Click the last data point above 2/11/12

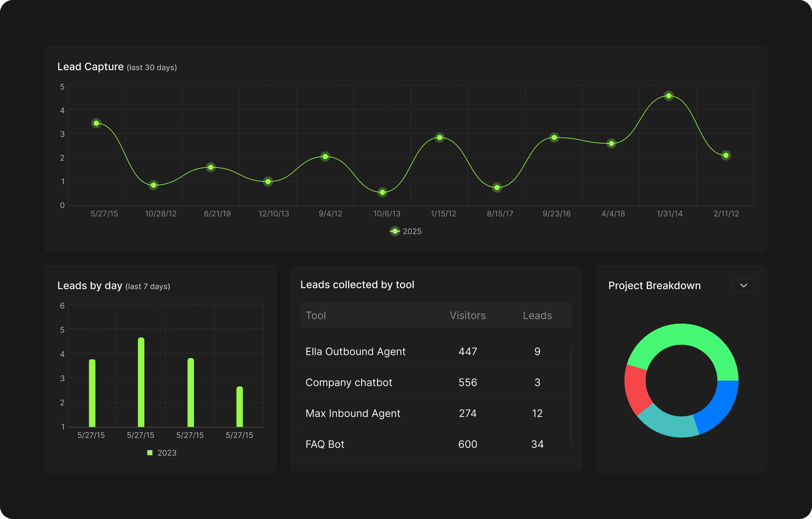(726, 155)
